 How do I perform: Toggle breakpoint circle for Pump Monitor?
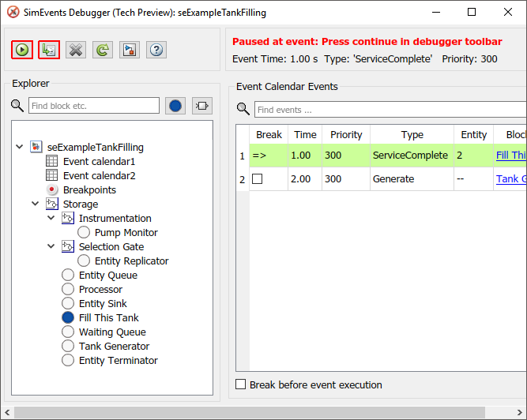(x=83, y=232)
